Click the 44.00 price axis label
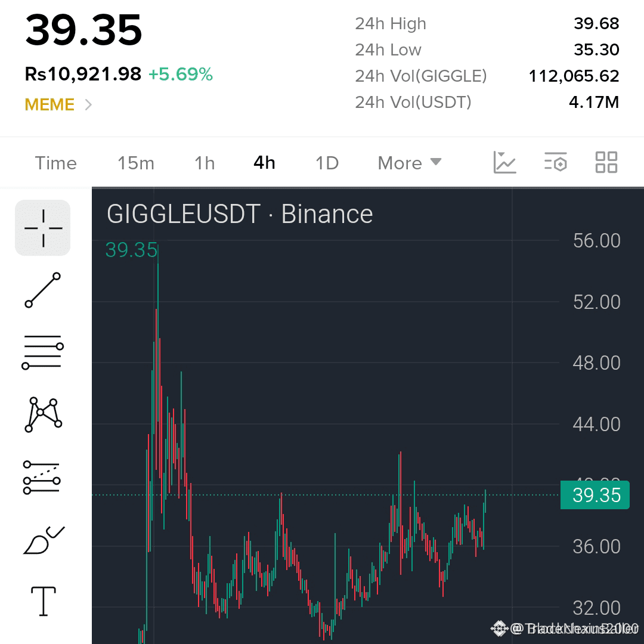Image resolution: width=644 pixels, height=644 pixels. click(597, 425)
